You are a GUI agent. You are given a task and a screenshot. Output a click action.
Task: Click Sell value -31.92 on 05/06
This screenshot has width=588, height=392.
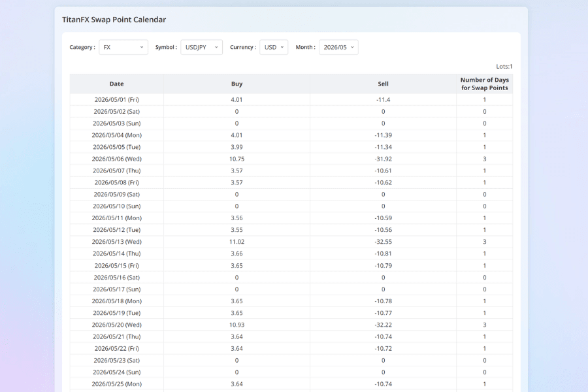[383, 159]
